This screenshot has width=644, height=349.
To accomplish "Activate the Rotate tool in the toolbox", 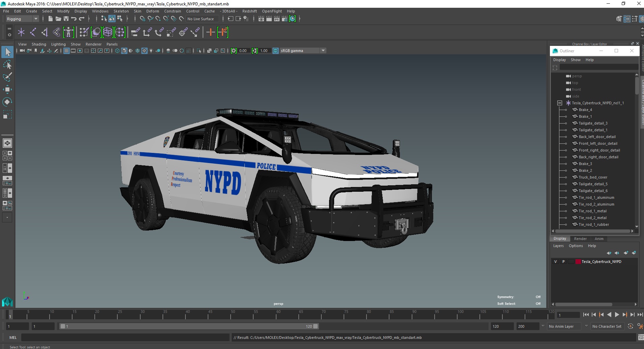I will (x=7, y=102).
